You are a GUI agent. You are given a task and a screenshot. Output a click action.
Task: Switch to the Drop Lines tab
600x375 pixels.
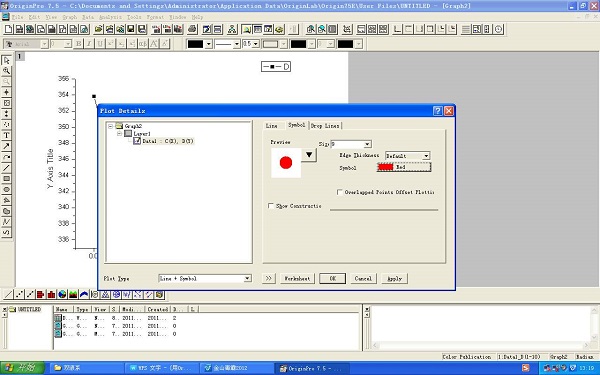coord(325,126)
